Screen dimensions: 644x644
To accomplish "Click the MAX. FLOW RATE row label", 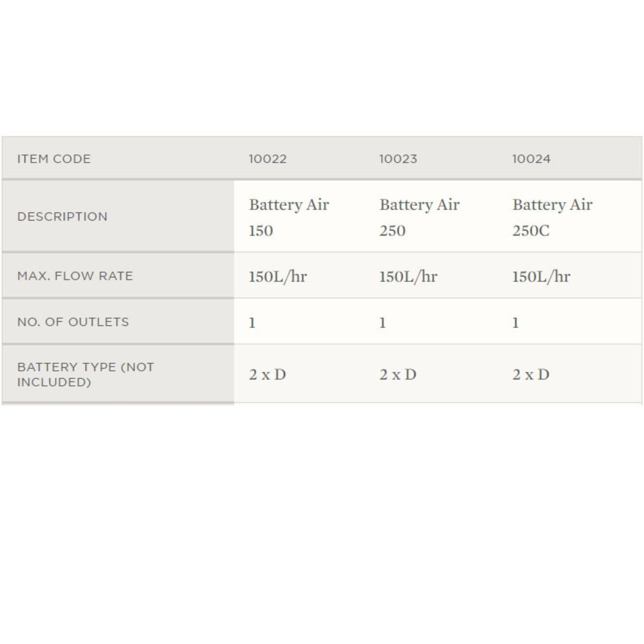I will (x=75, y=276).
